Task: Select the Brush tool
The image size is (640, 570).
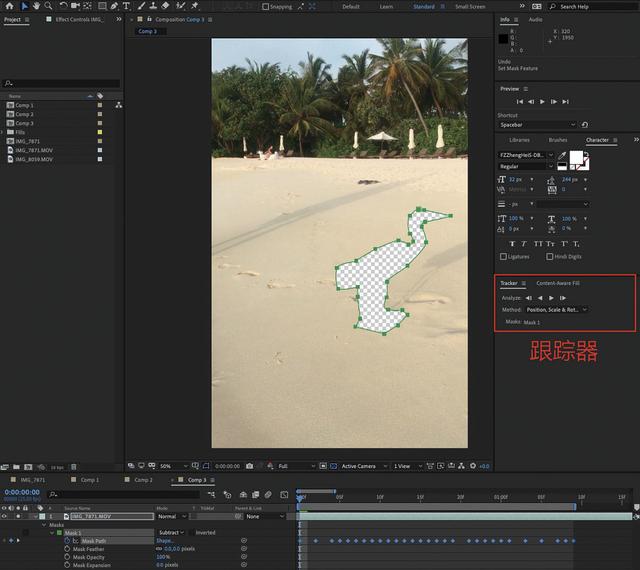Action: 141,6
